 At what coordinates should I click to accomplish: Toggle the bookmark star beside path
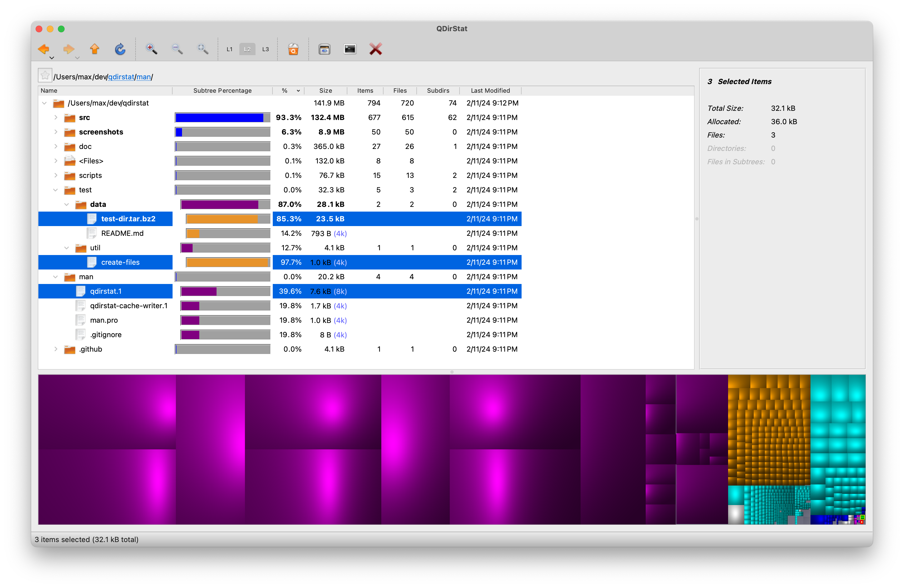45,76
